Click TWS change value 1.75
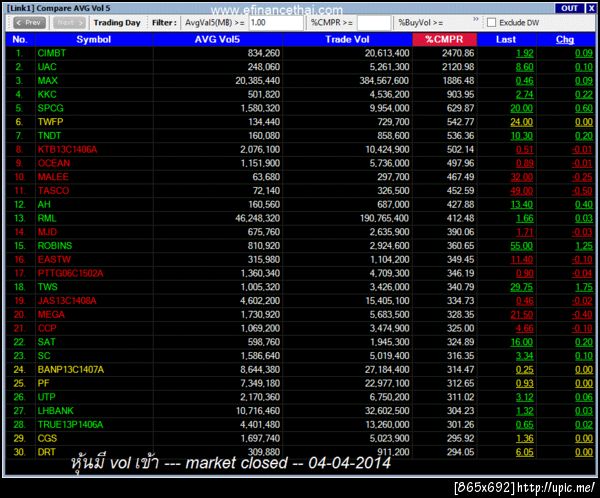The height and width of the screenshot is (498, 600). [584, 287]
